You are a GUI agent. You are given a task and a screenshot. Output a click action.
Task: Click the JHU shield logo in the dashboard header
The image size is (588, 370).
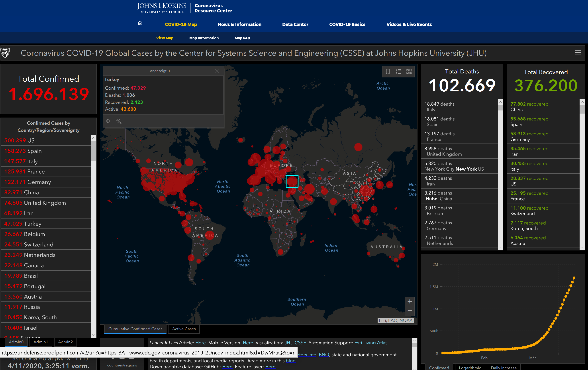point(5,53)
